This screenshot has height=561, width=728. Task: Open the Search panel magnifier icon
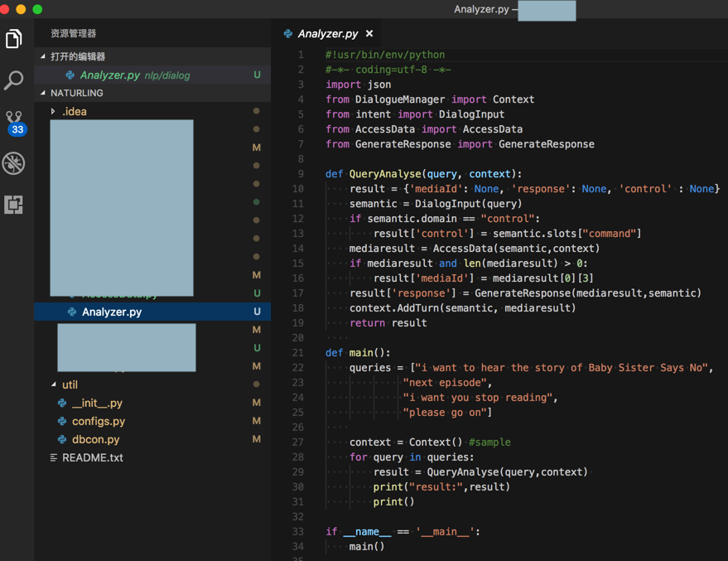coord(14,80)
